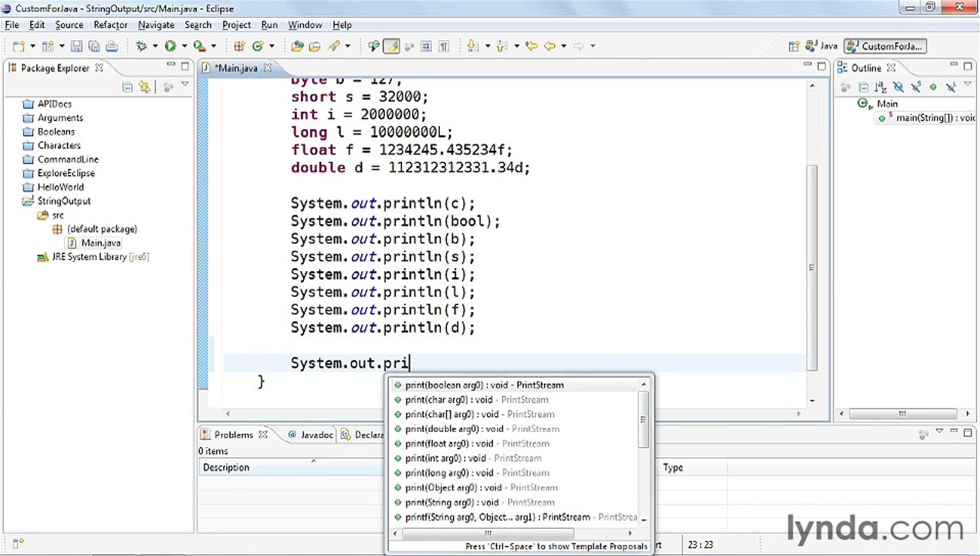Screen dimensions: 980x556
Task: Click the New file toolbar icon
Action: [x=18, y=46]
